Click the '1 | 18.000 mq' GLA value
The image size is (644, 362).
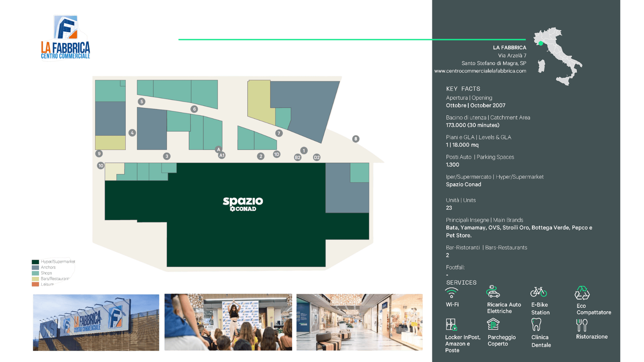(x=462, y=145)
